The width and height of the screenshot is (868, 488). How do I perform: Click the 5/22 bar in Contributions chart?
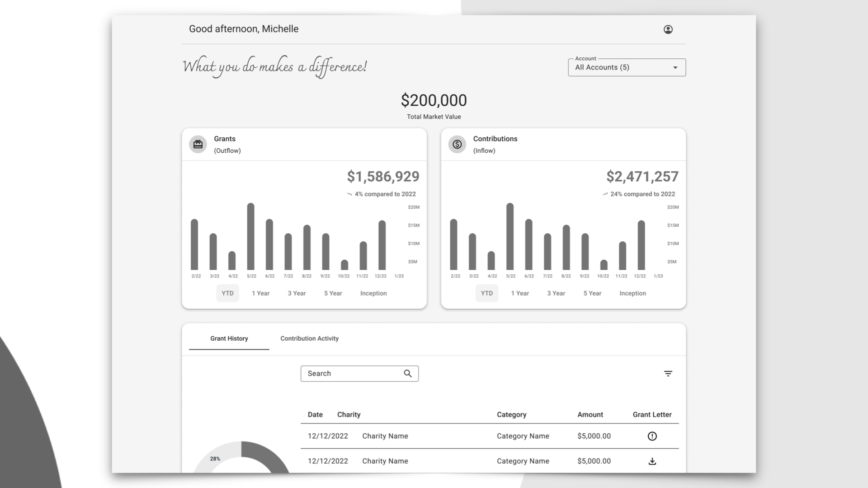pyautogui.click(x=510, y=236)
